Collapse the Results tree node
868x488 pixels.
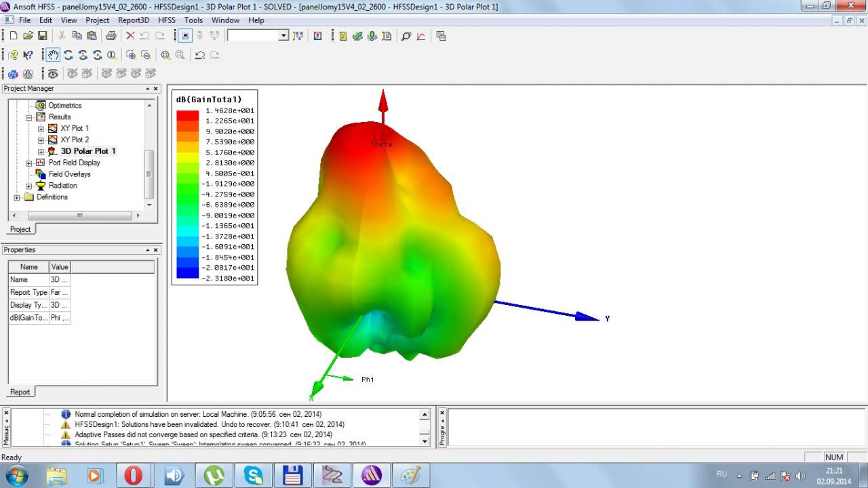coord(29,117)
